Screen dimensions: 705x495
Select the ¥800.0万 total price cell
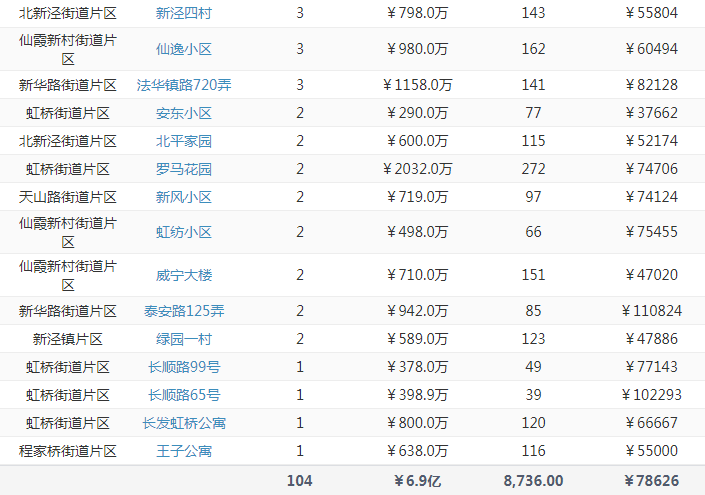(417, 423)
